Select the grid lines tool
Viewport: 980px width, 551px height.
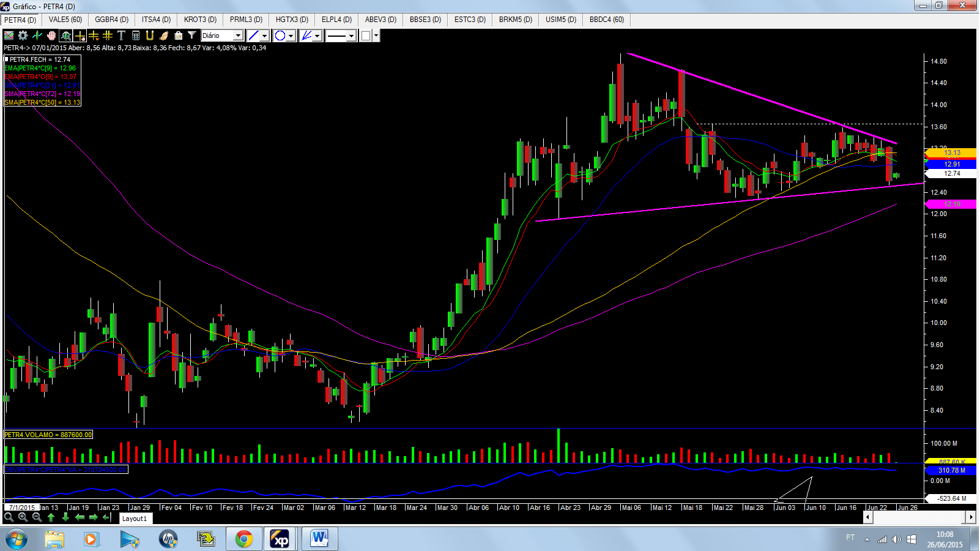108,36
